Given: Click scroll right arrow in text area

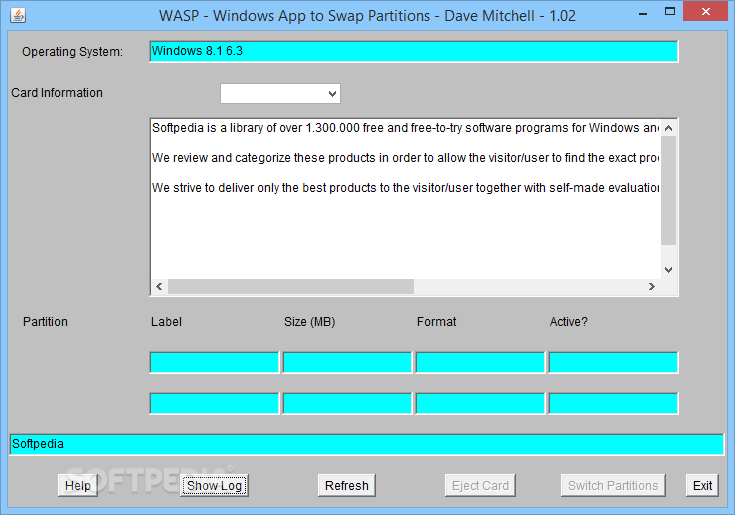Looking at the screenshot, I should tap(652, 286).
